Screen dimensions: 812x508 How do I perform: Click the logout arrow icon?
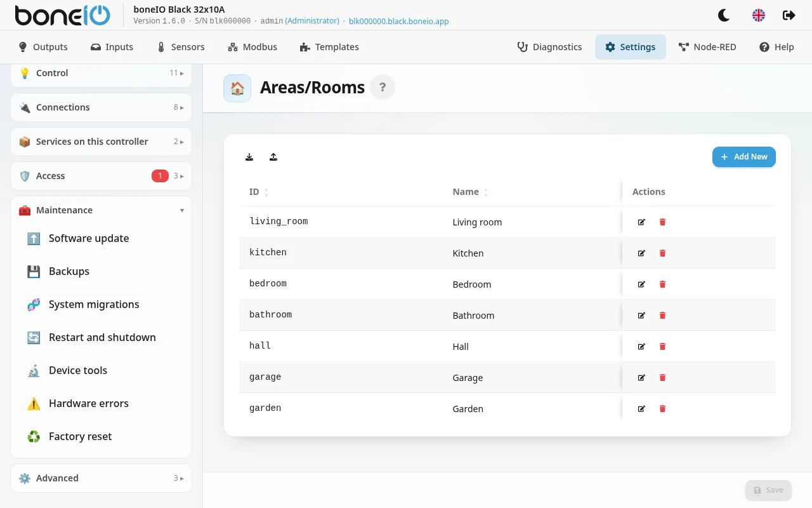tap(789, 15)
